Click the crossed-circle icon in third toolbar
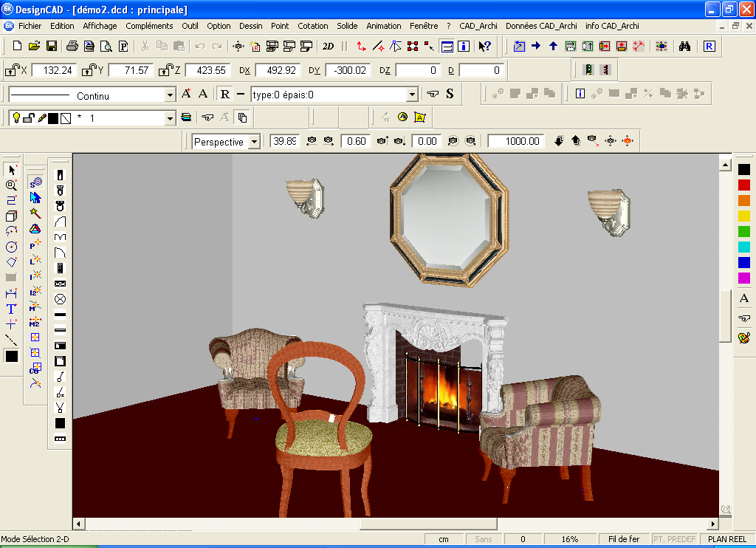756x548 pixels. tap(61, 299)
